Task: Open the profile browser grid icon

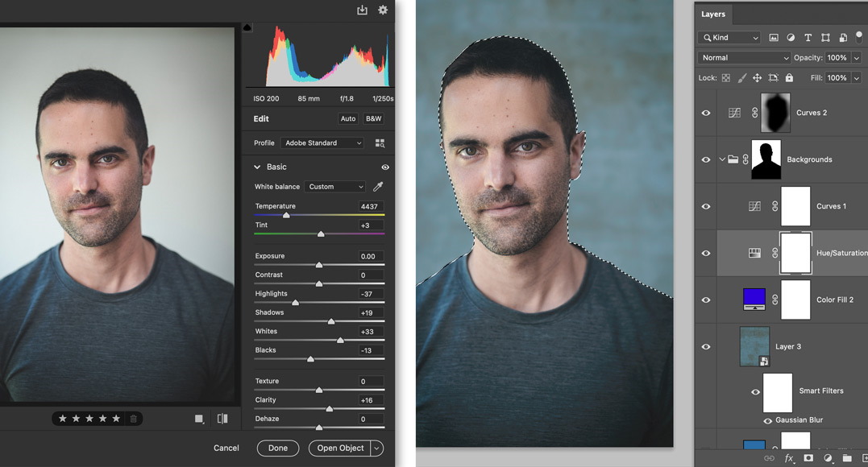Action: coord(380,143)
